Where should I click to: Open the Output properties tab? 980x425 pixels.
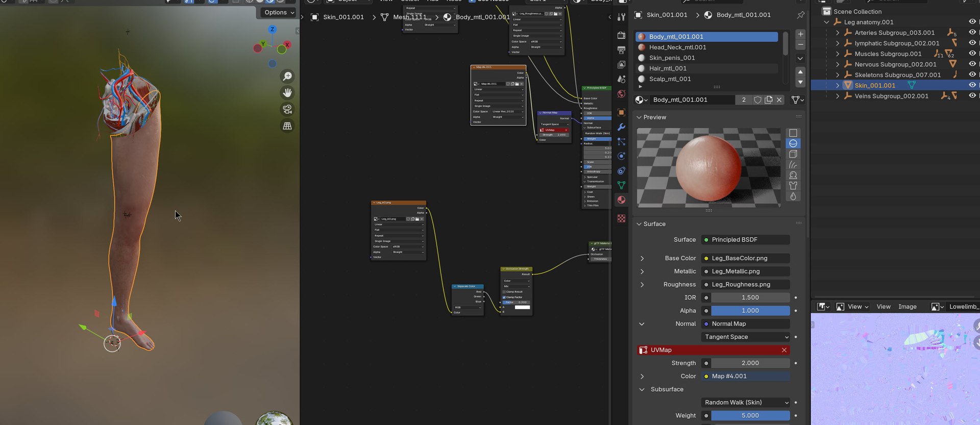tap(621, 50)
